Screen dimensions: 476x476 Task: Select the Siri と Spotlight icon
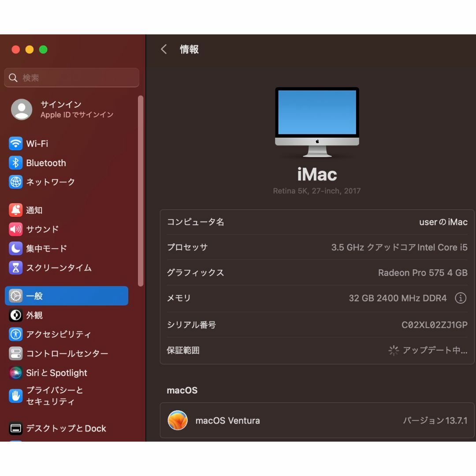click(15, 373)
